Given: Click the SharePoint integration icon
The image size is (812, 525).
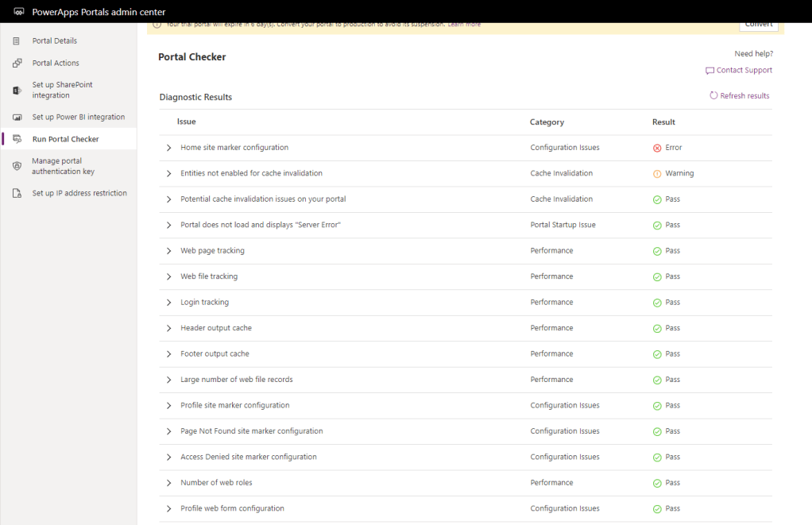Looking at the screenshot, I should coord(17,91).
